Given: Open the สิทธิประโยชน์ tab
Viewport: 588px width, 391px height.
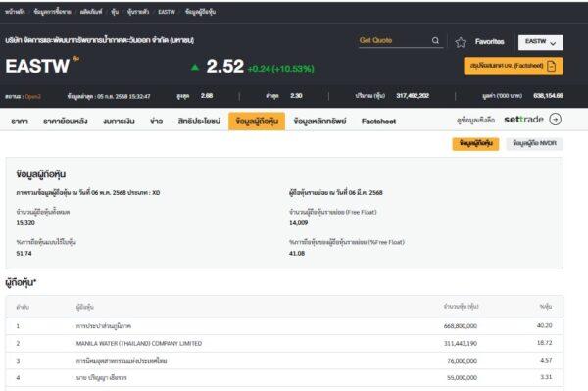Looking at the screenshot, I should coord(199,122).
